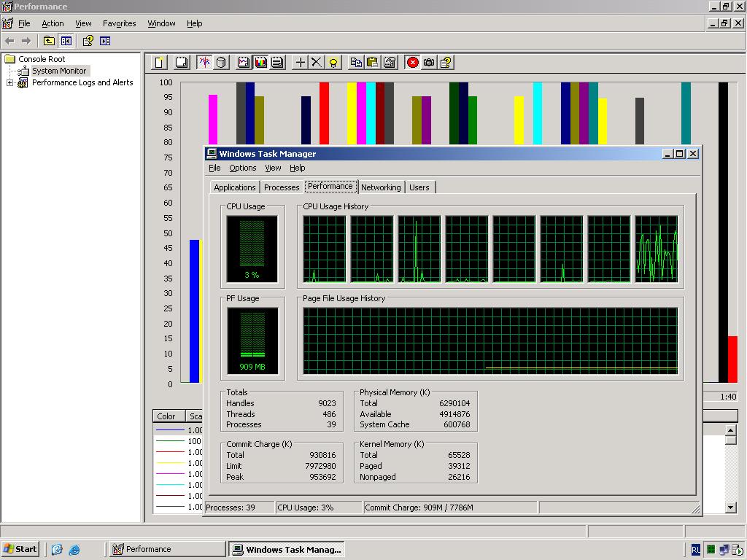Switch to the Users tab
This screenshot has height=560, width=747.
(x=419, y=187)
